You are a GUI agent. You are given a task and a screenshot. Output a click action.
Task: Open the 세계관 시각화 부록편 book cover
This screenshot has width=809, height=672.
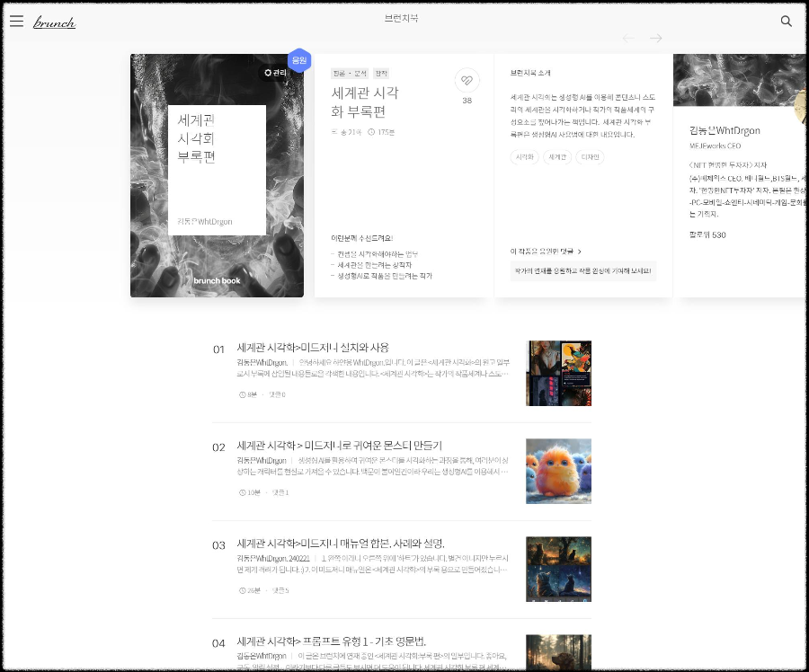(x=217, y=175)
